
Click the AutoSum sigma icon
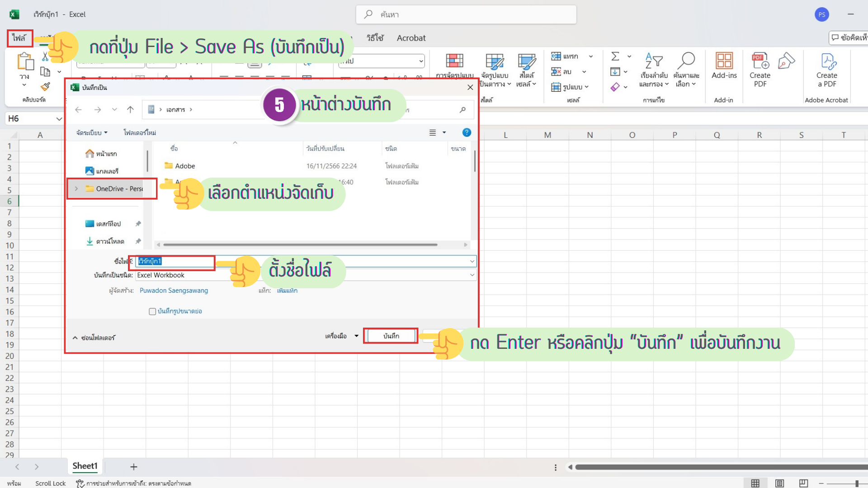click(615, 56)
